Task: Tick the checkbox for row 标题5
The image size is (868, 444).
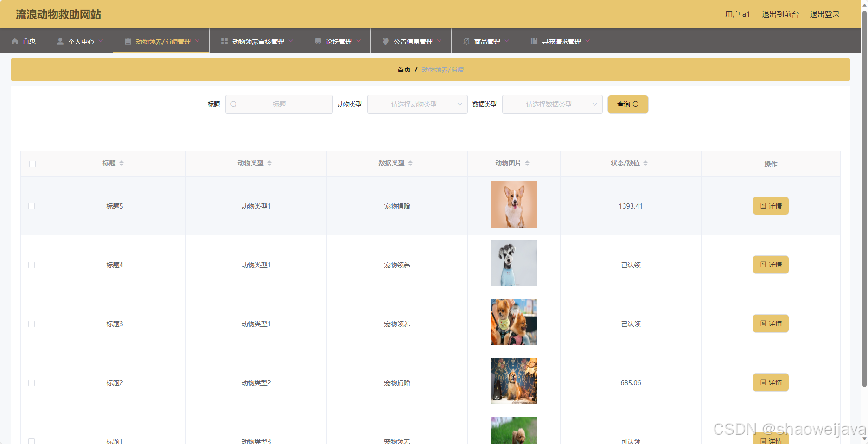Action: pos(32,206)
